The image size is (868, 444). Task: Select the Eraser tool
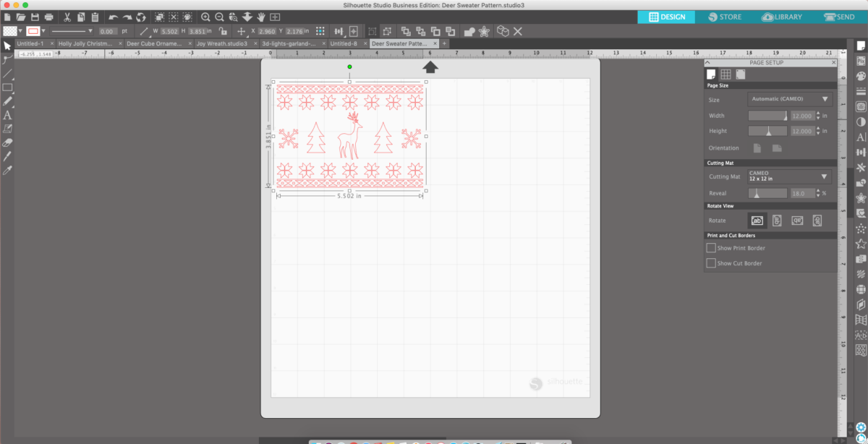point(7,142)
